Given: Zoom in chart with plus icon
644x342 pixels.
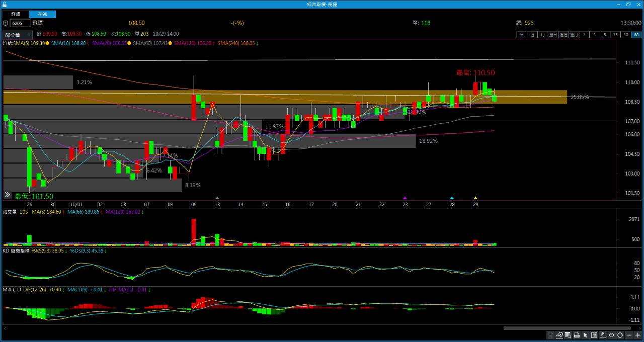Looking at the screenshot, I should [x=637, y=335].
